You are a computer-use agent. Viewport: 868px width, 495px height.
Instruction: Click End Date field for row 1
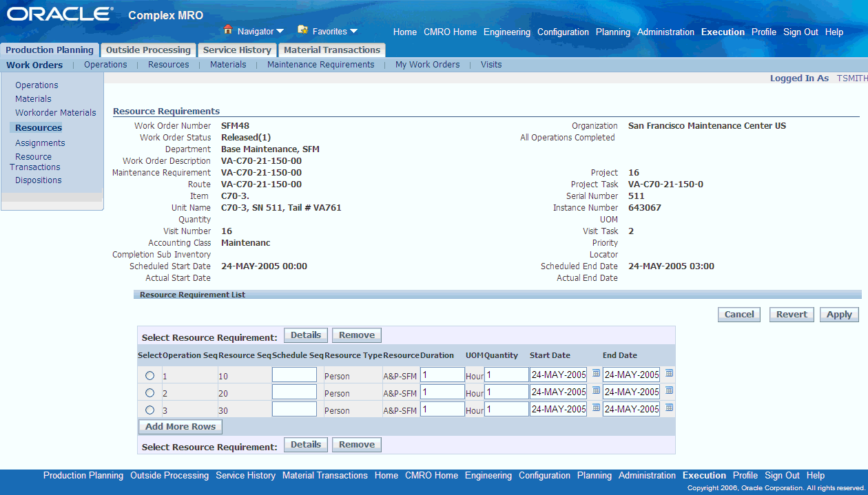(x=631, y=375)
